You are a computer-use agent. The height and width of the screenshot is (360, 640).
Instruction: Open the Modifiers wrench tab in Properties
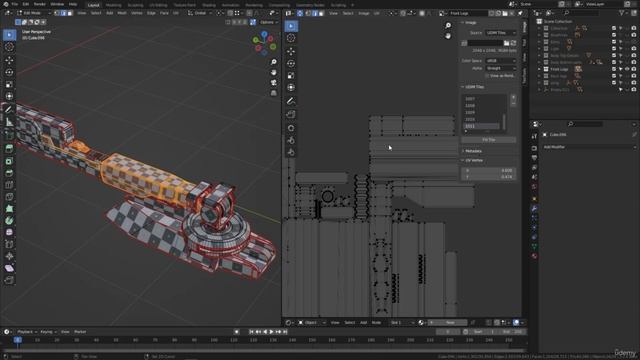coord(534,209)
